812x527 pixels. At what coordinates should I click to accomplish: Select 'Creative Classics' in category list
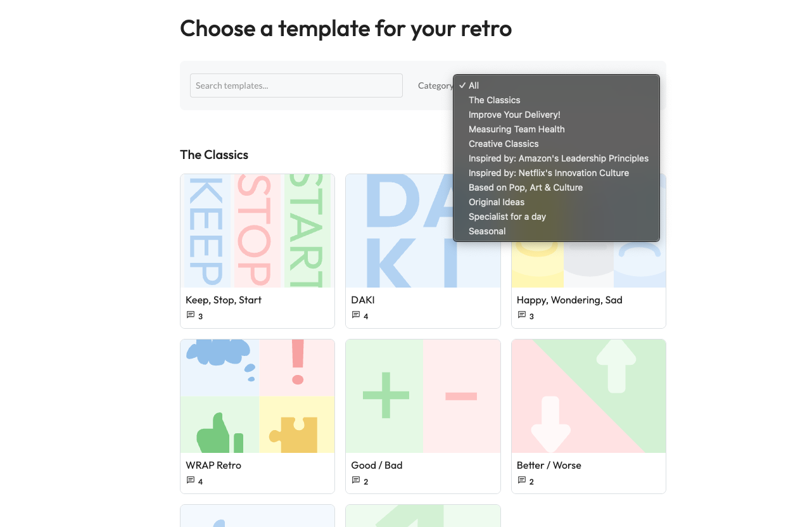point(504,144)
